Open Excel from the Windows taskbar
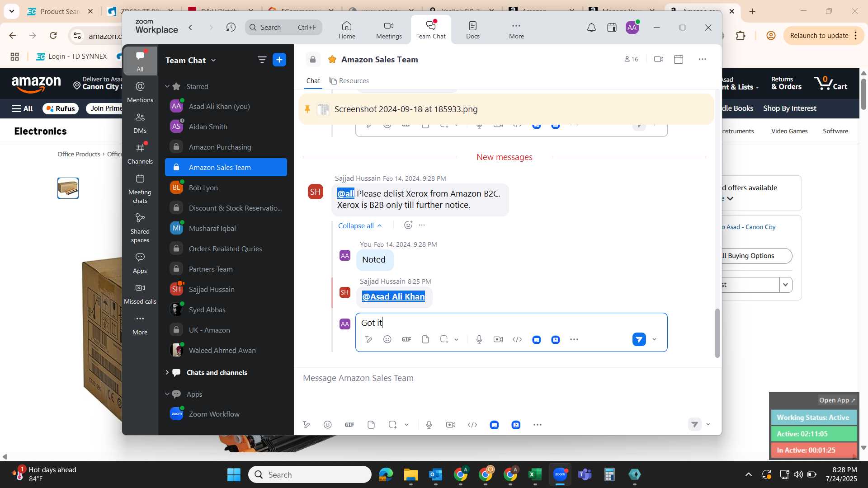The width and height of the screenshot is (868, 488). tap(535, 474)
